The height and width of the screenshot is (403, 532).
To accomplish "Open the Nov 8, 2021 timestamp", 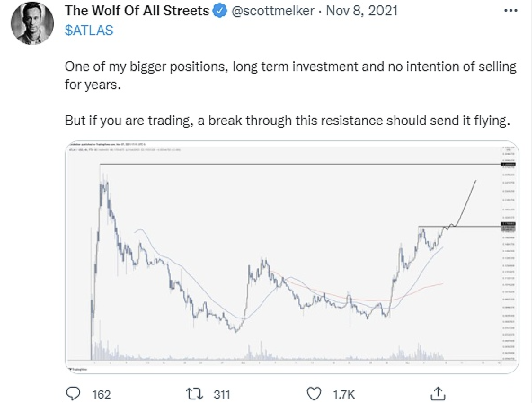I will point(362,11).
